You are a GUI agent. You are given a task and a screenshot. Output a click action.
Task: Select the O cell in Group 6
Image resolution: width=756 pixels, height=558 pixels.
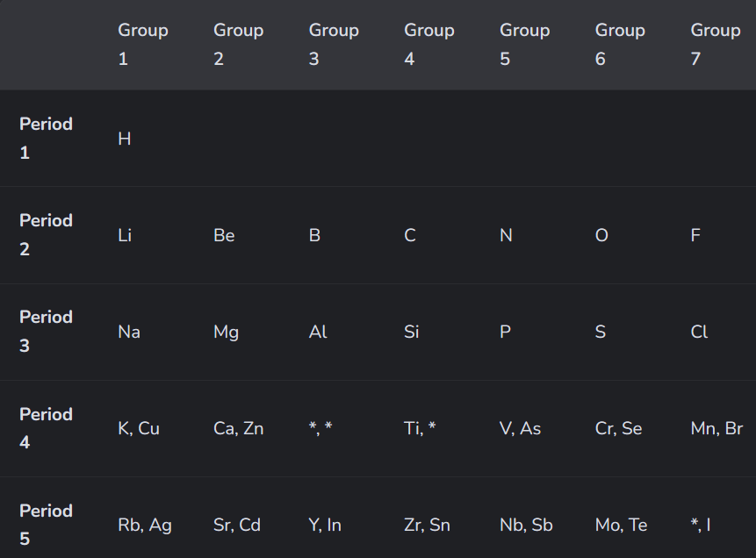click(601, 235)
